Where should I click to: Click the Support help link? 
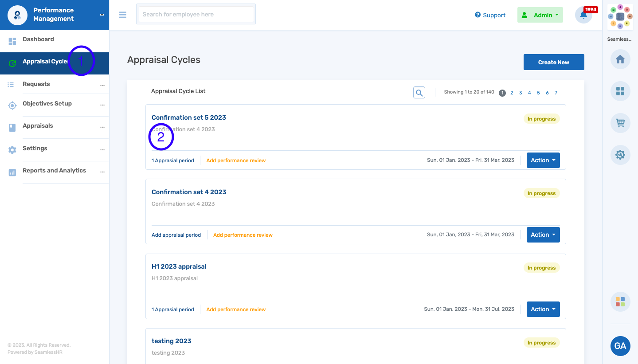[490, 15]
